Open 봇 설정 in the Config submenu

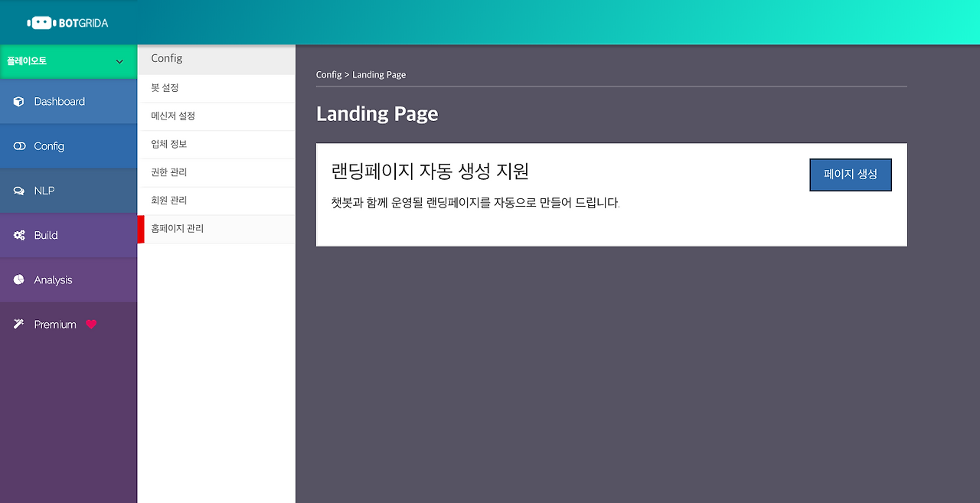coord(165,87)
